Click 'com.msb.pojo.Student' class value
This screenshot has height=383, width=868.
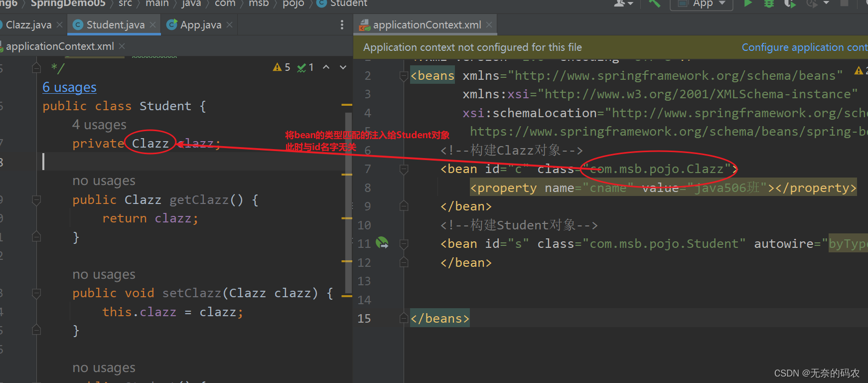[664, 244]
